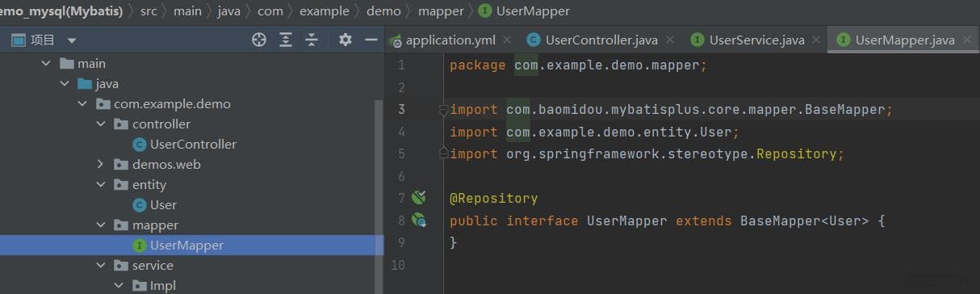Viewport: 980px width, 294px height.
Task: Click the UserController class icon in tree
Action: [x=140, y=145]
